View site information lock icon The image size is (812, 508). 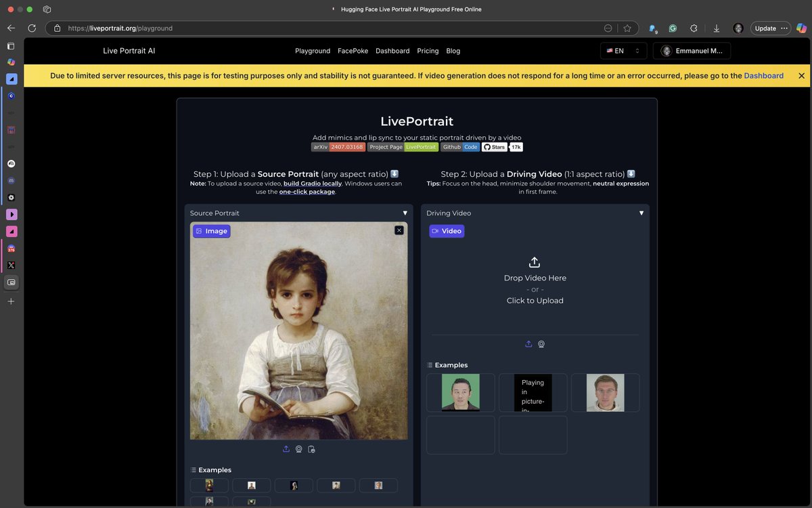[57, 28]
